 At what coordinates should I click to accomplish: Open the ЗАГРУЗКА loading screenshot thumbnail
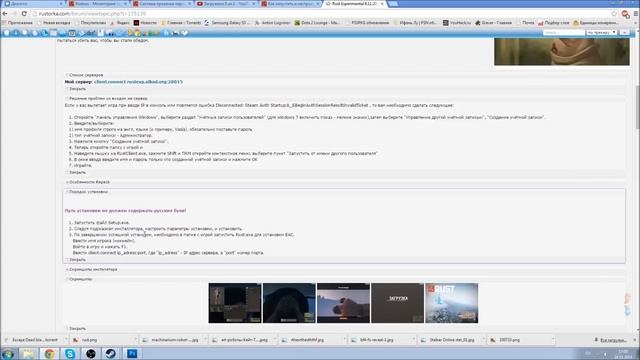coord(397,303)
